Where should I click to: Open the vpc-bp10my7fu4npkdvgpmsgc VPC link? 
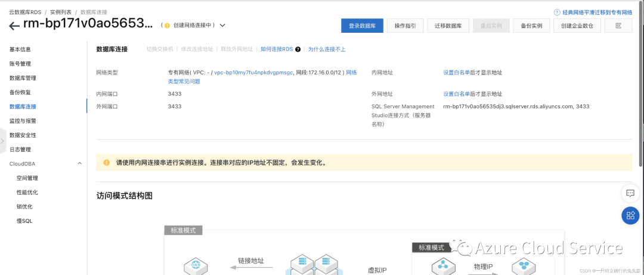coord(253,73)
